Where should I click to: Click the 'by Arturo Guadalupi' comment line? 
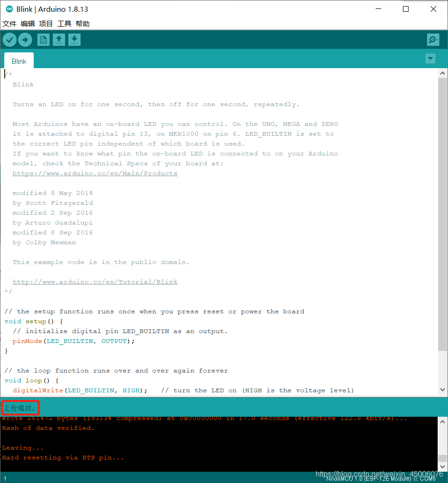(x=52, y=223)
